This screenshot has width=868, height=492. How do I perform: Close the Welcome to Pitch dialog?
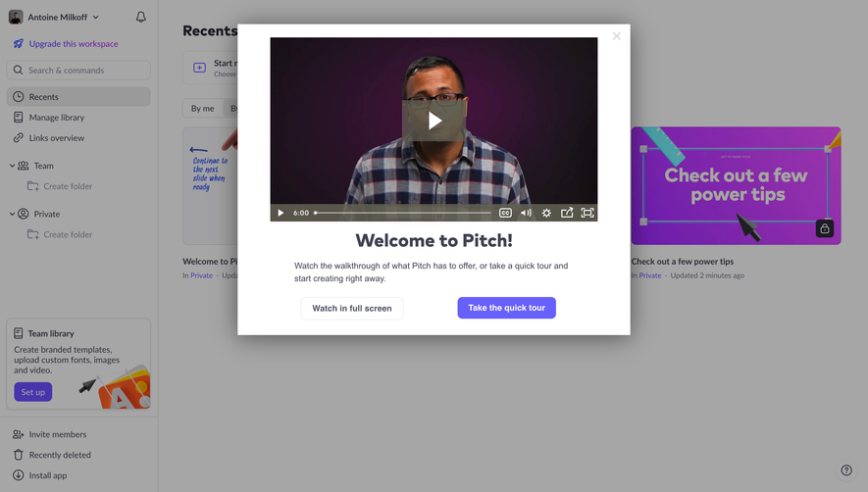[x=617, y=36]
